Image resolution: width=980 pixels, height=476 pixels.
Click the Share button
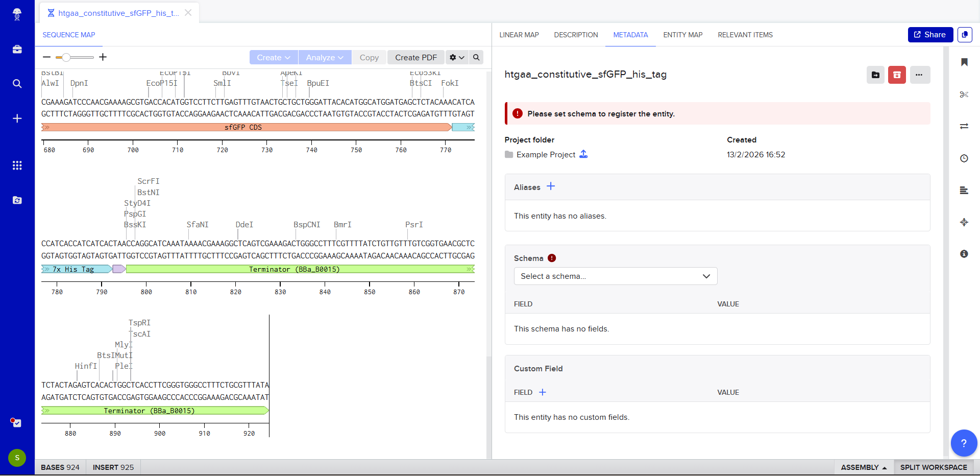coord(930,35)
